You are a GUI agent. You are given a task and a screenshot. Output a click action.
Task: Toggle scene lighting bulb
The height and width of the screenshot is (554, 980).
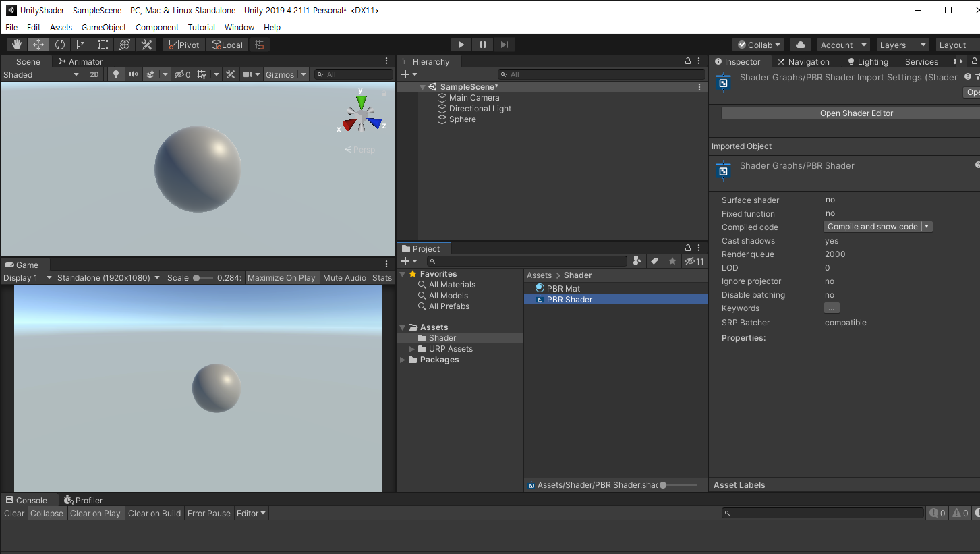coord(116,74)
